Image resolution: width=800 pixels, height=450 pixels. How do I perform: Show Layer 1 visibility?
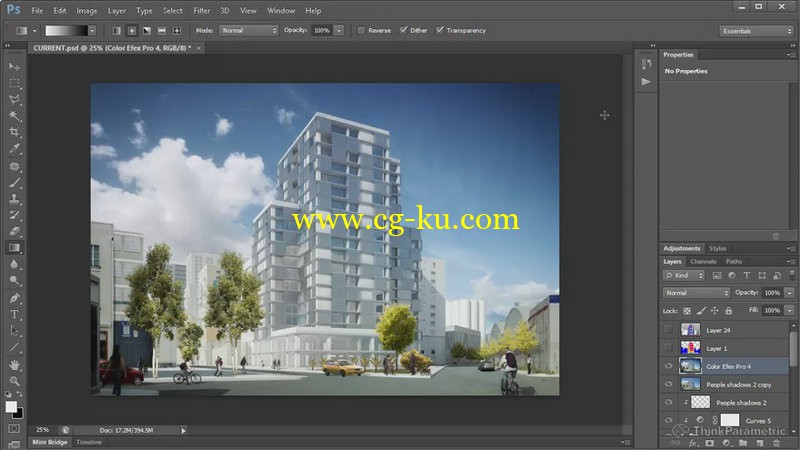point(668,348)
